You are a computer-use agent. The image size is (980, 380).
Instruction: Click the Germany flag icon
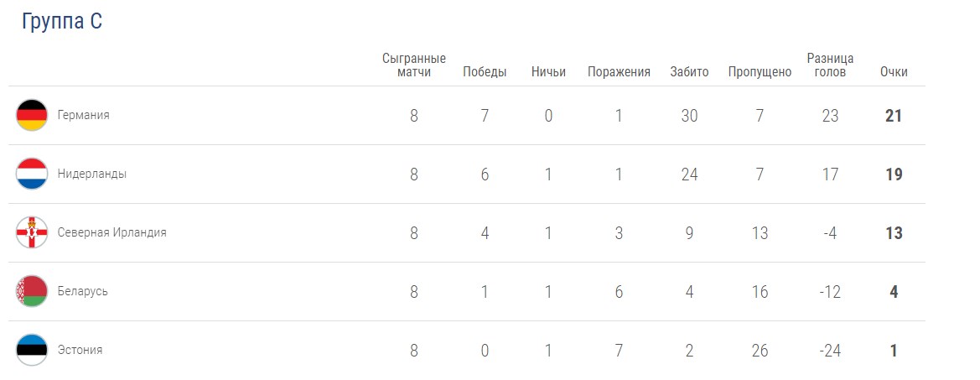(x=32, y=115)
